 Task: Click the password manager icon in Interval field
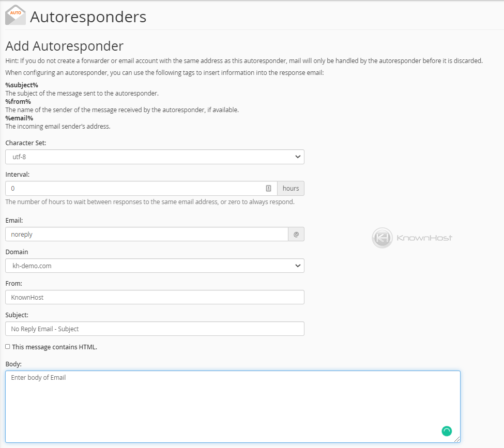[x=268, y=188]
